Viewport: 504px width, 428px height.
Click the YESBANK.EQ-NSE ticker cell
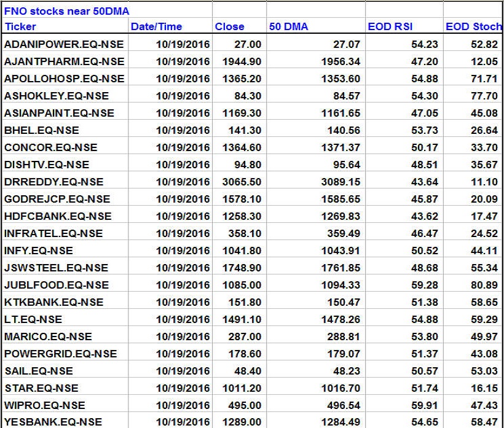(x=53, y=422)
